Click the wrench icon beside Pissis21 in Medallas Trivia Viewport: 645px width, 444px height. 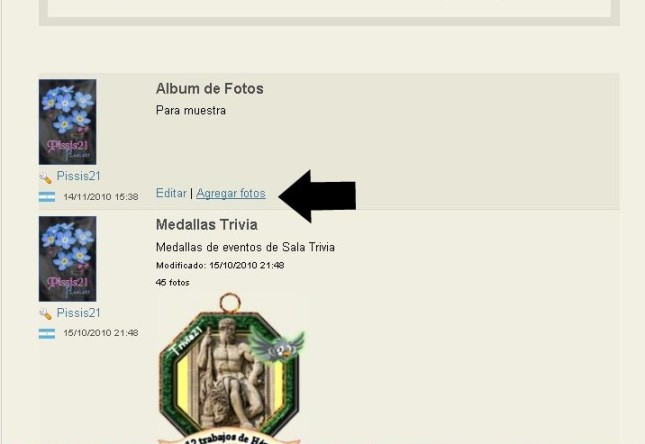click(45, 314)
